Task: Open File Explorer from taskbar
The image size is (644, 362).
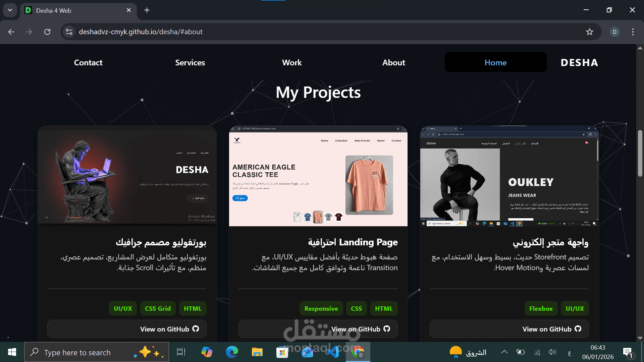Action: click(x=257, y=352)
